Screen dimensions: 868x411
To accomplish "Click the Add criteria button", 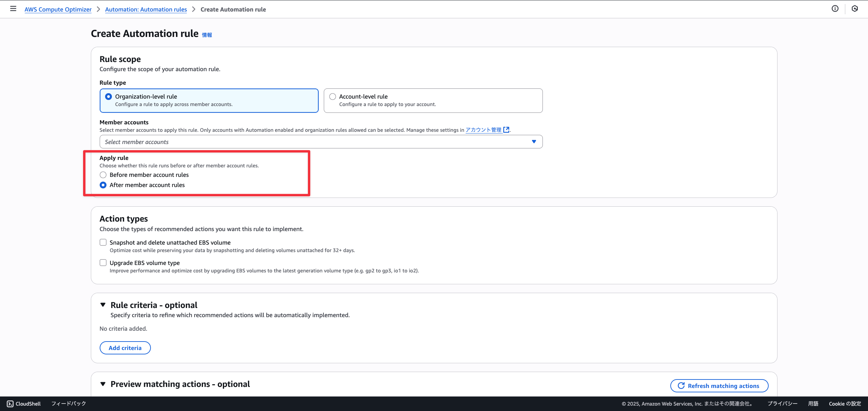I will point(125,348).
